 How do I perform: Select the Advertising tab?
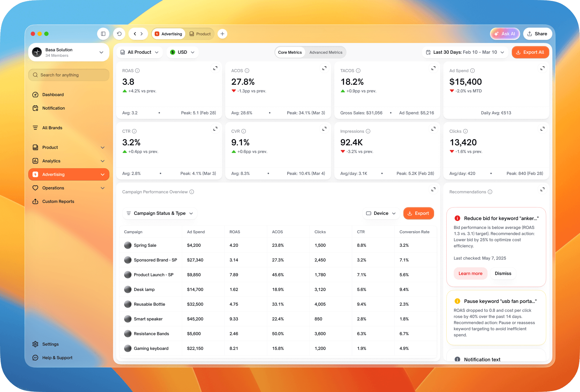[169, 34]
